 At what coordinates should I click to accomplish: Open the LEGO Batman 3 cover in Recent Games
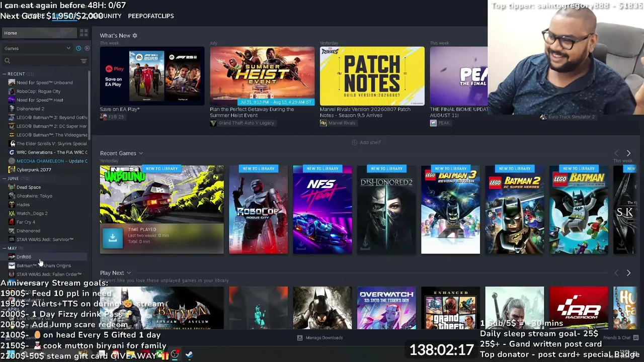451,210
